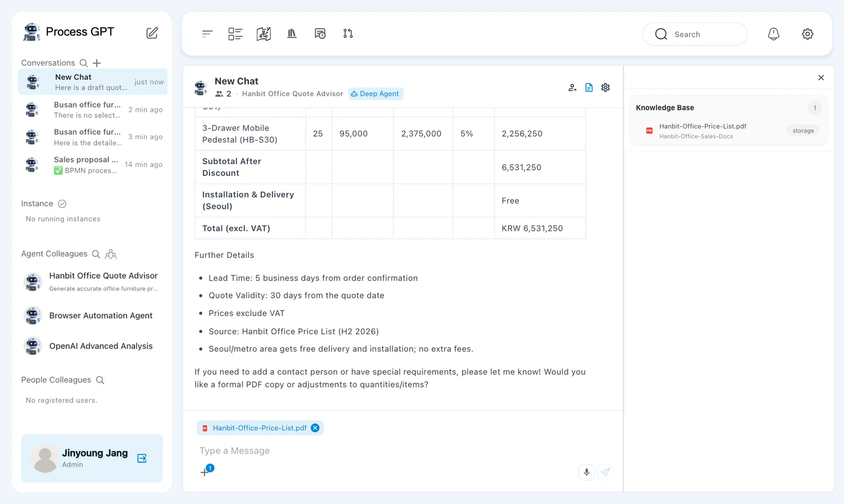This screenshot has height=504, width=844.
Task: Open Busan office conversation from 3 min ago
Action: 93,137
